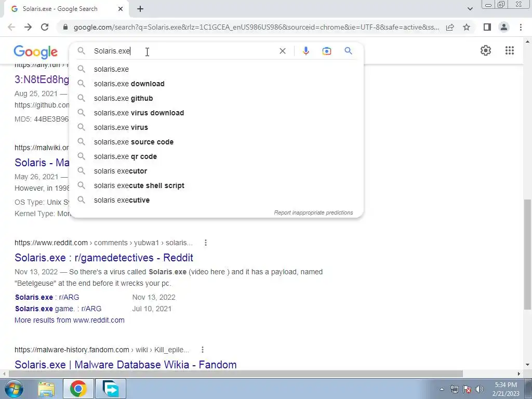Select suggestion 'solaris executive'
Image resolution: width=532 pixels, height=399 pixels.
tap(216, 200)
